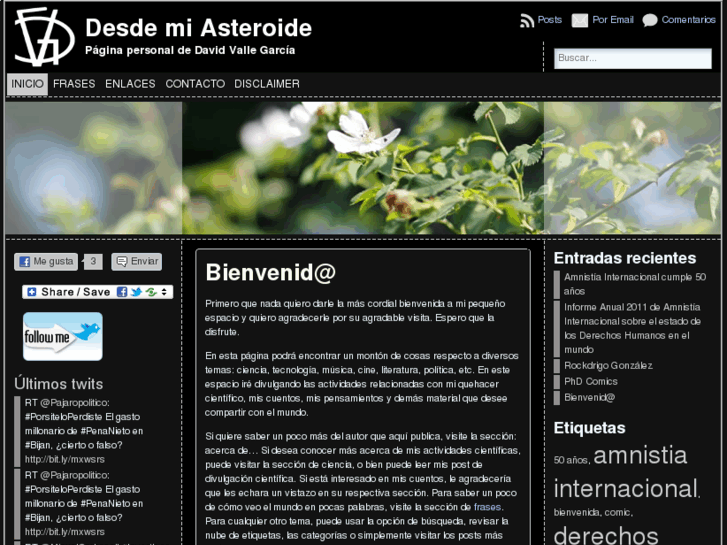Select the derechos tag
Screen dimensions: 727x545
tap(606, 535)
